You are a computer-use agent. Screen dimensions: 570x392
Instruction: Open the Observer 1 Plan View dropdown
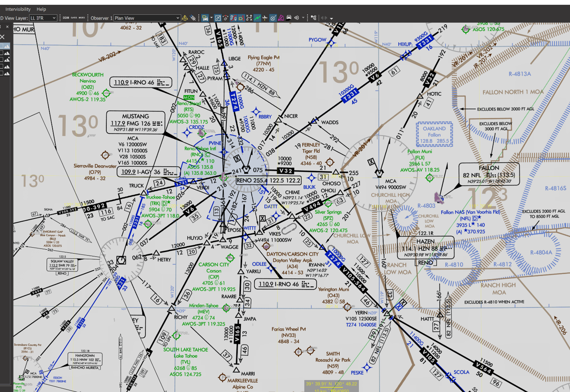(147, 18)
